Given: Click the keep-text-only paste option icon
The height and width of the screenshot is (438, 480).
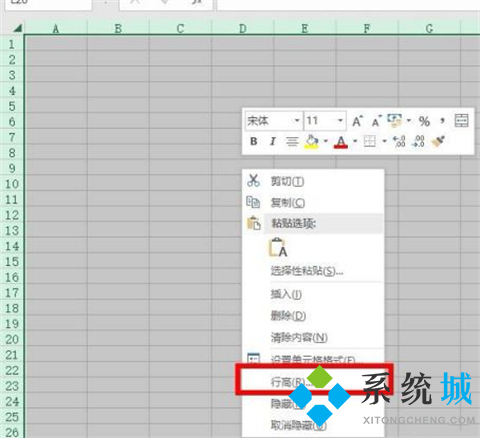Looking at the screenshot, I should click(x=278, y=247).
